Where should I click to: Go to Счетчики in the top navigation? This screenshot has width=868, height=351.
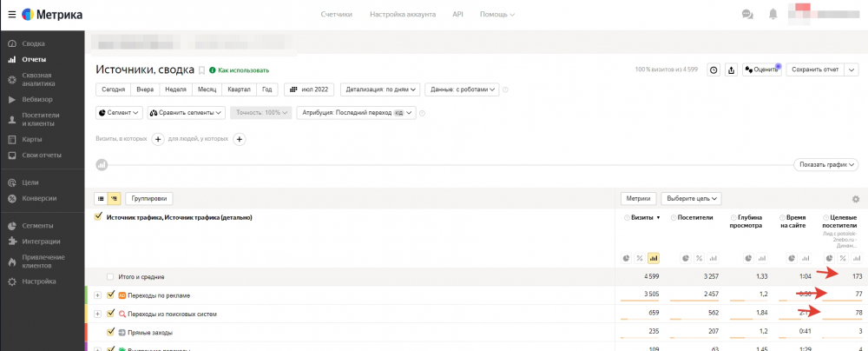pos(336,15)
